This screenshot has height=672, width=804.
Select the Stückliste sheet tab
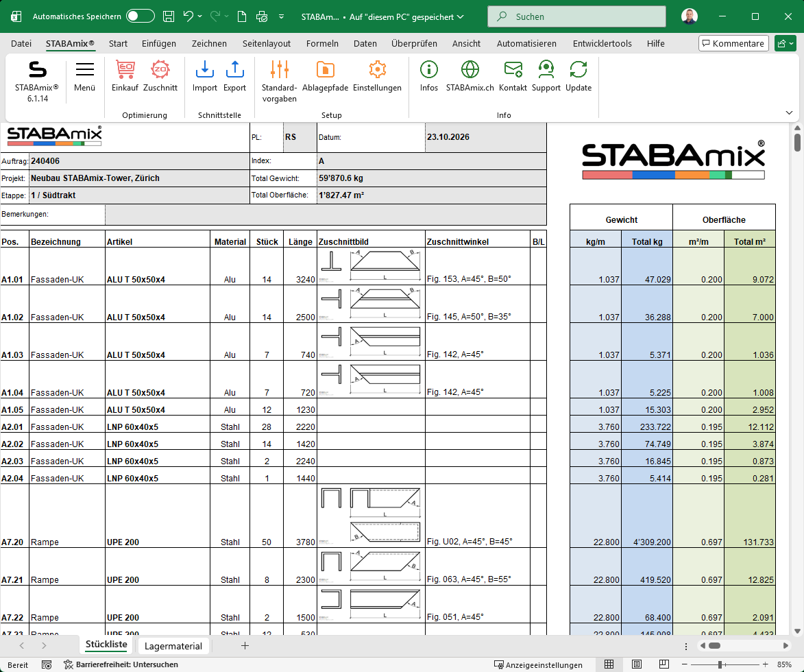[106, 645]
